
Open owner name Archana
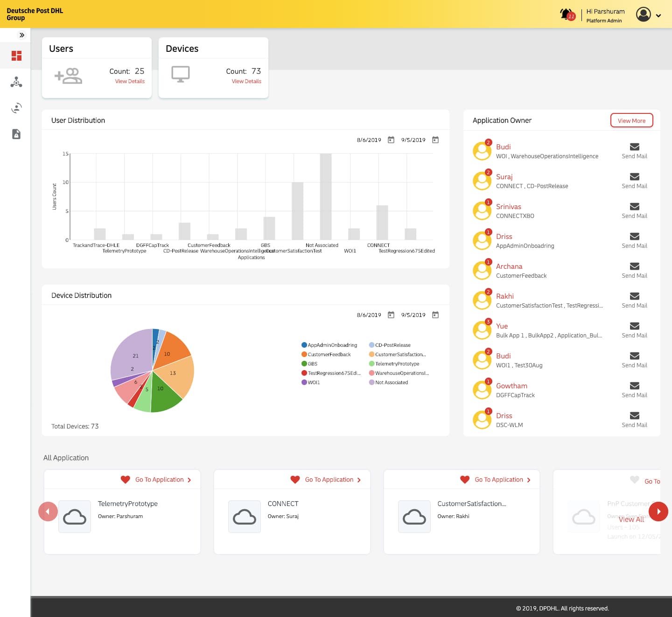click(509, 266)
